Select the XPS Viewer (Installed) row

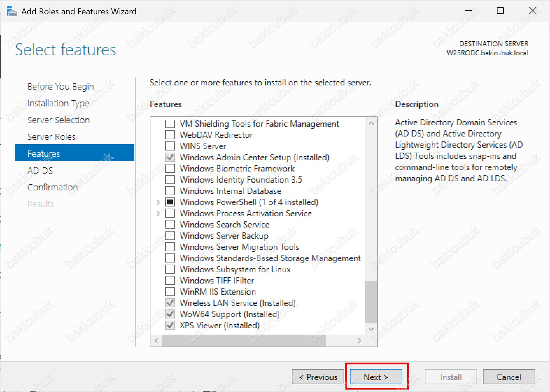[219, 325]
